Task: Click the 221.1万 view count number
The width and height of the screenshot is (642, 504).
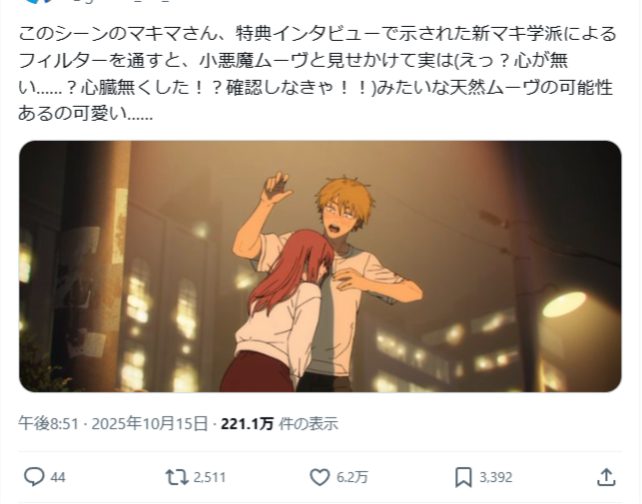Action: (x=247, y=423)
